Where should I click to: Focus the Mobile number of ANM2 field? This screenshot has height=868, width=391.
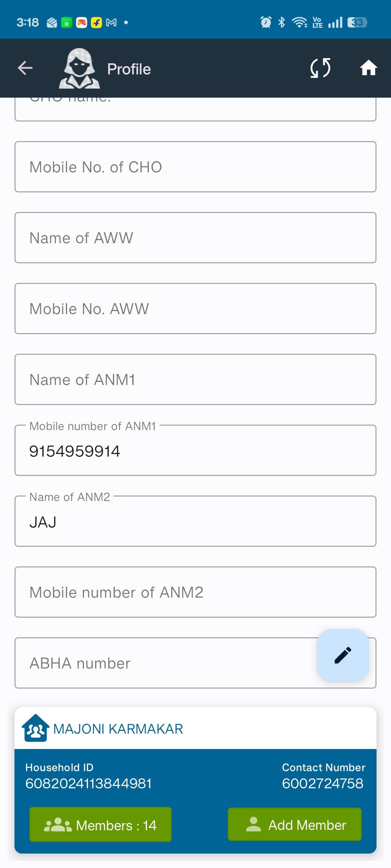coord(195,592)
